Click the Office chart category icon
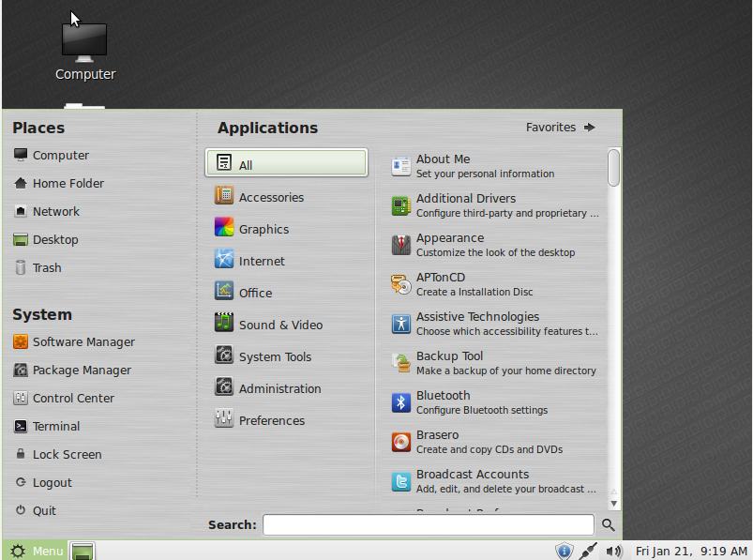 click(x=224, y=291)
